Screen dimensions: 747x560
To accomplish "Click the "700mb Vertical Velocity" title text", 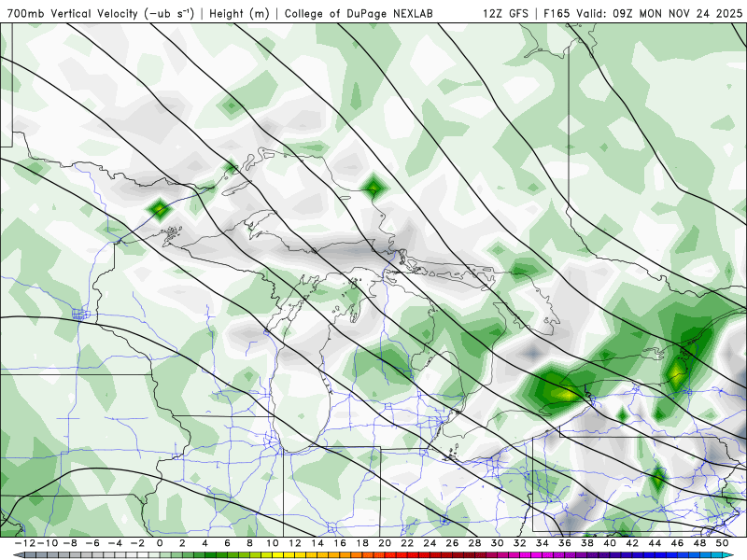I will (x=73, y=13).
